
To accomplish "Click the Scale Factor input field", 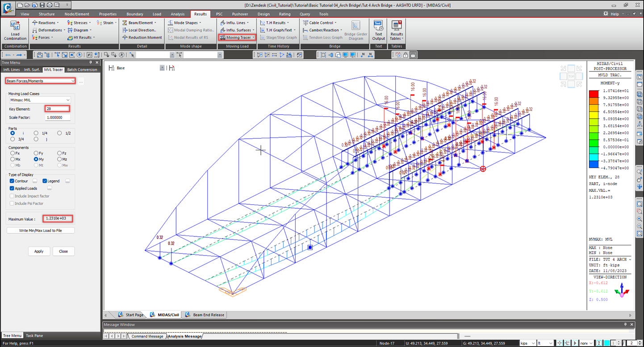I will coord(58,118).
